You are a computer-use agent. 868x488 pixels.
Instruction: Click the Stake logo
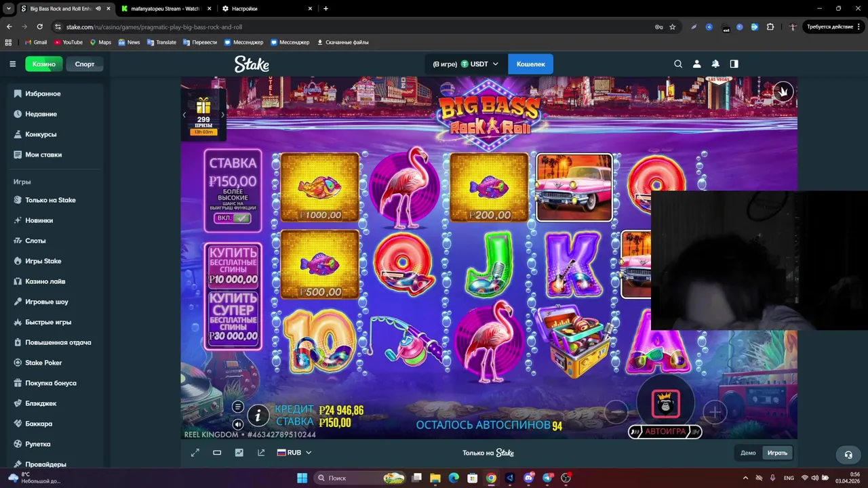point(252,64)
